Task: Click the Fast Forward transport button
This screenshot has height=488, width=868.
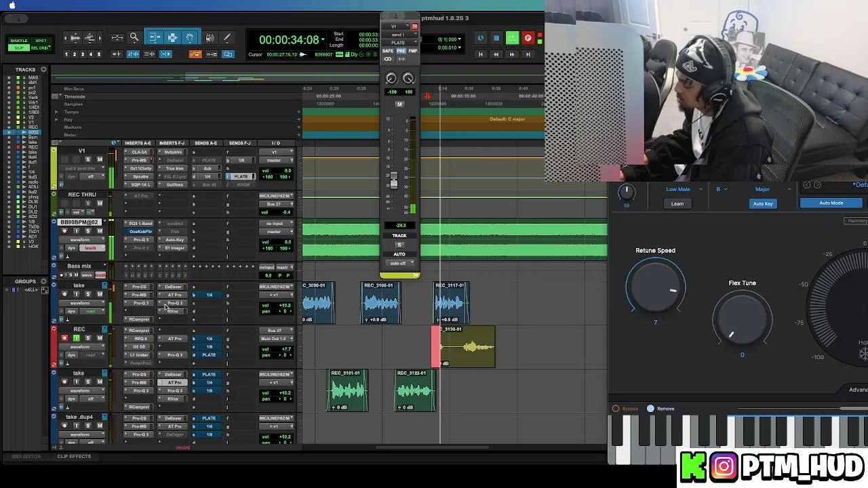Action: pos(512,54)
